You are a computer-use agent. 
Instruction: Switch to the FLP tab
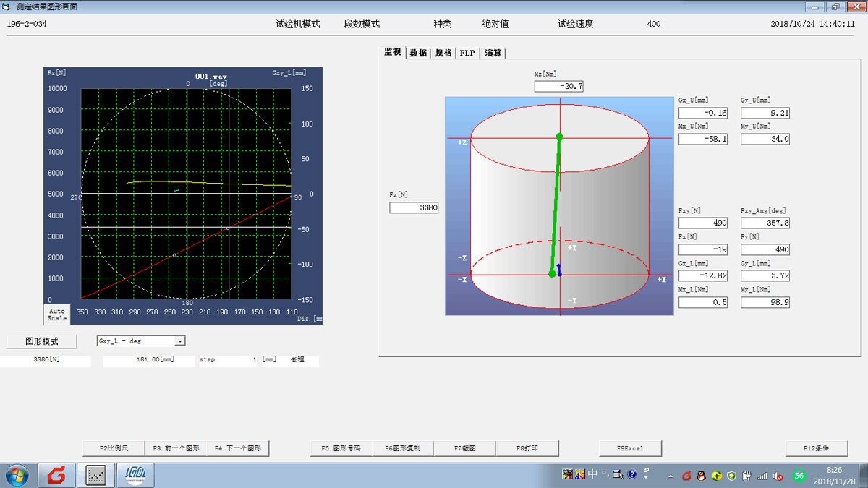coord(467,53)
